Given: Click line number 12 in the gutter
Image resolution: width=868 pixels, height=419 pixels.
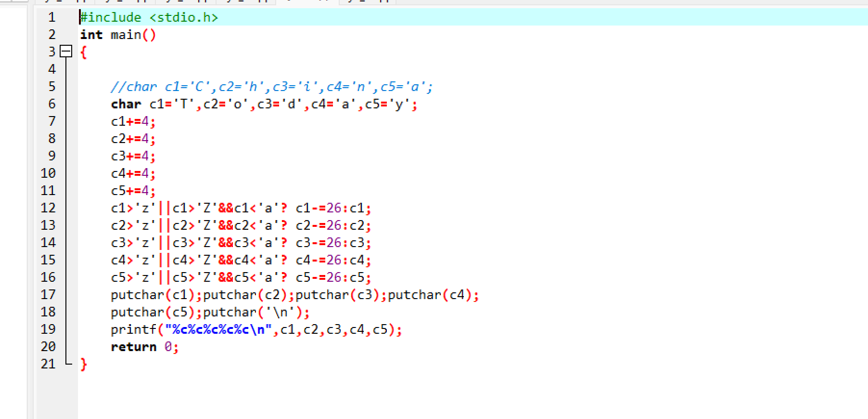Looking at the screenshot, I should (x=48, y=208).
